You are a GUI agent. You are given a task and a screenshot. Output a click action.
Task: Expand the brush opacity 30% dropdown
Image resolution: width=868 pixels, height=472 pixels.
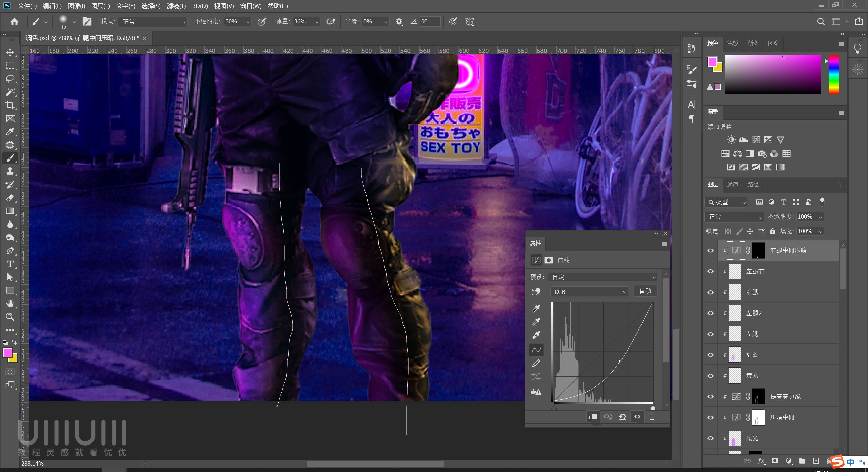coord(248,22)
